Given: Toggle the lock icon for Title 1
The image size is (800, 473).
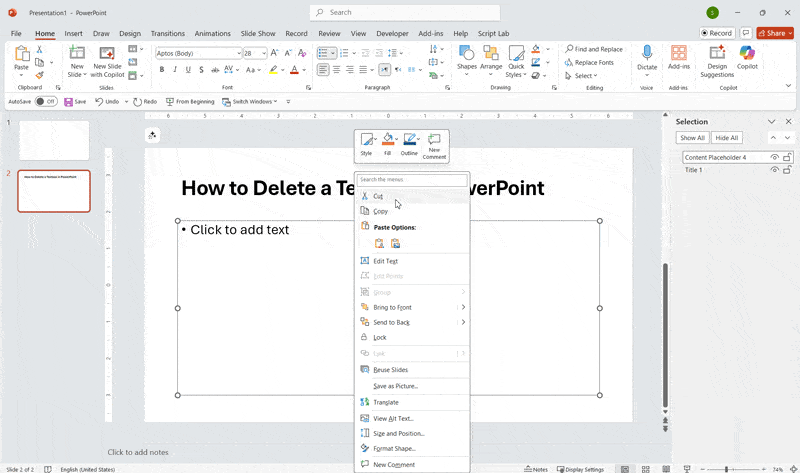Looking at the screenshot, I should coord(787,170).
